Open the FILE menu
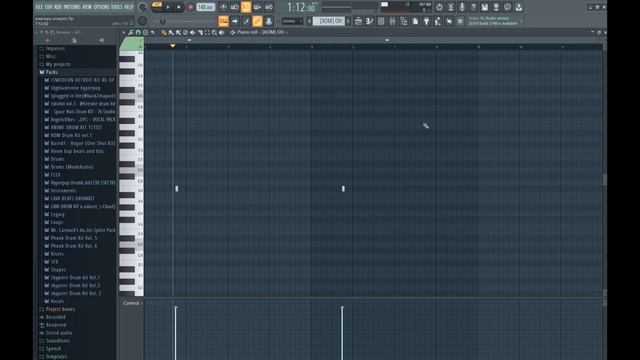 click(39, 7)
